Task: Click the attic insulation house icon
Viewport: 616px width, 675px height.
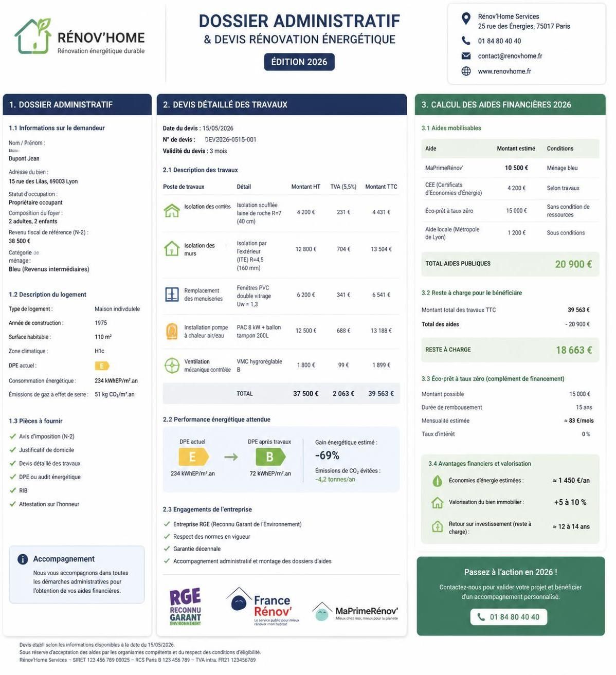Action: [172, 210]
